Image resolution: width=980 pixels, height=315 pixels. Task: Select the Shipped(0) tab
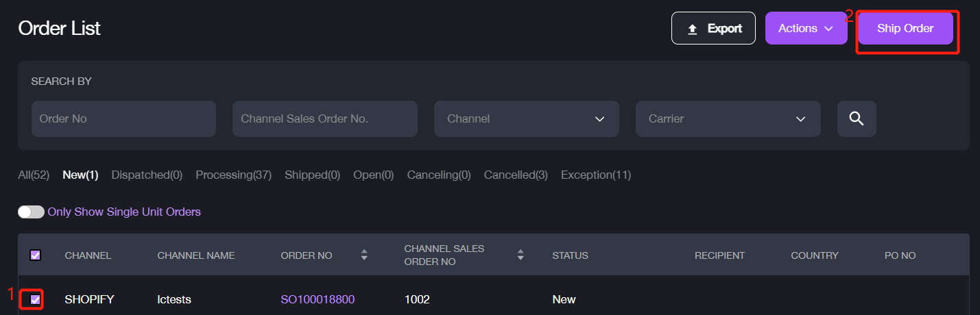(312, 175)
